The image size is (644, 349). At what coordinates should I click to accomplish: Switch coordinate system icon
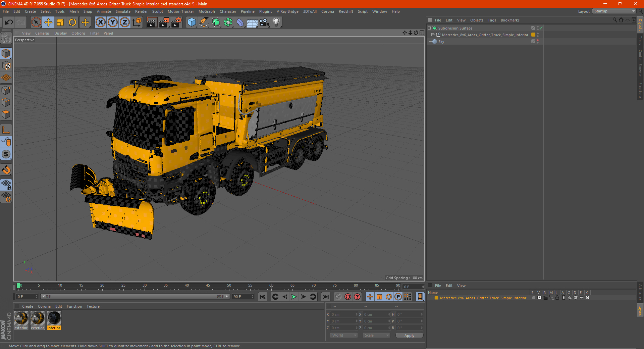click(137, 22)
